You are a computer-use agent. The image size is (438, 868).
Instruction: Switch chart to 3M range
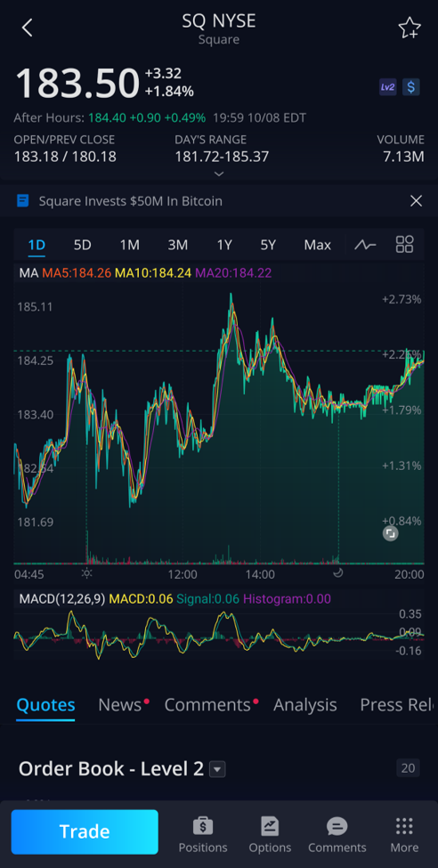[178, 245]
